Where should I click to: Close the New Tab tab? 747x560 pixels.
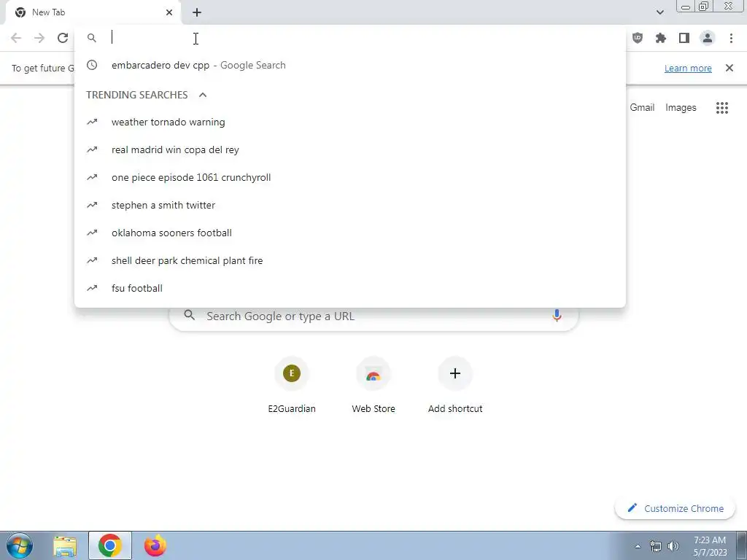click(x=169, y=12)
